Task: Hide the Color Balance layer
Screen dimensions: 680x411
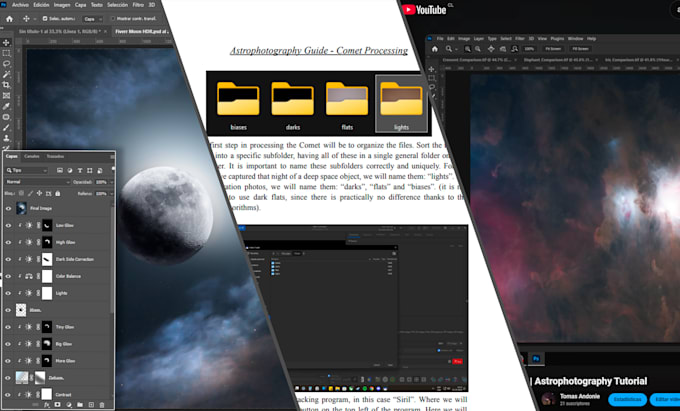Action: 8,276
